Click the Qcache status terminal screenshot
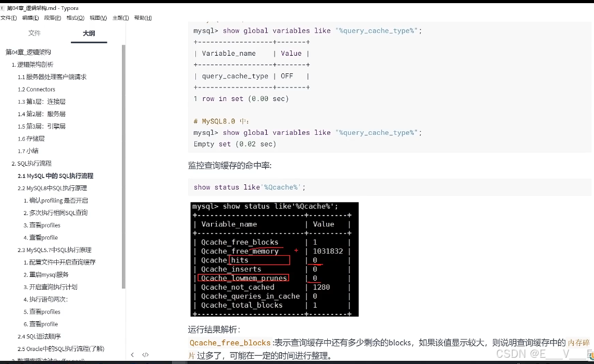The image size is (594, 364). [274, 259]
